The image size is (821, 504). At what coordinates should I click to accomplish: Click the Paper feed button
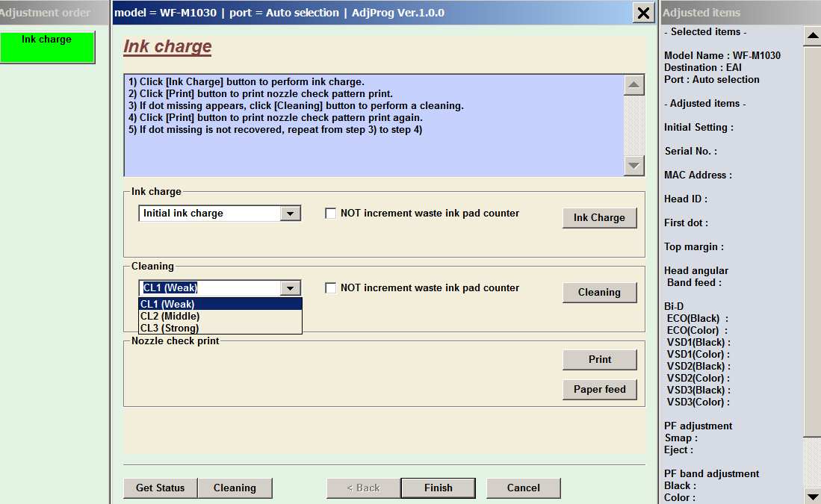coord(600,389)
